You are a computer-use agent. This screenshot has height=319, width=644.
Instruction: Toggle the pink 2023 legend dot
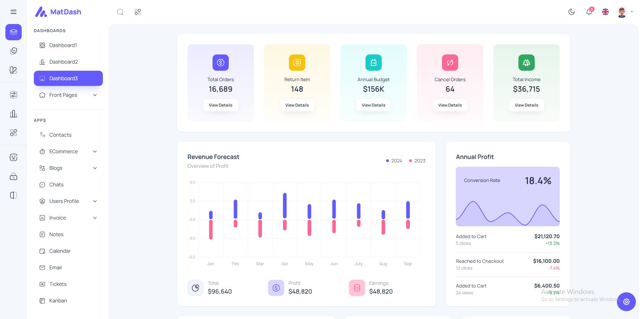(x=410, y=161)
